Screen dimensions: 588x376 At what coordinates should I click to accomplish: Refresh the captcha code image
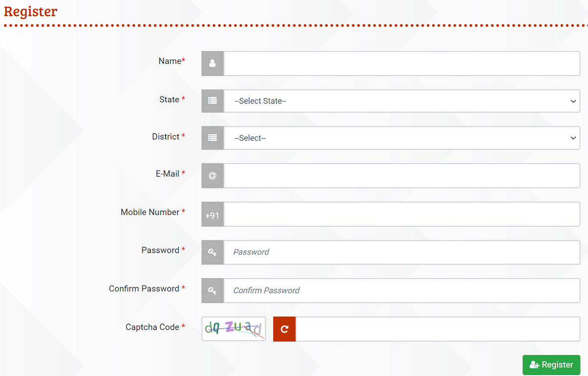pos(284,329)
